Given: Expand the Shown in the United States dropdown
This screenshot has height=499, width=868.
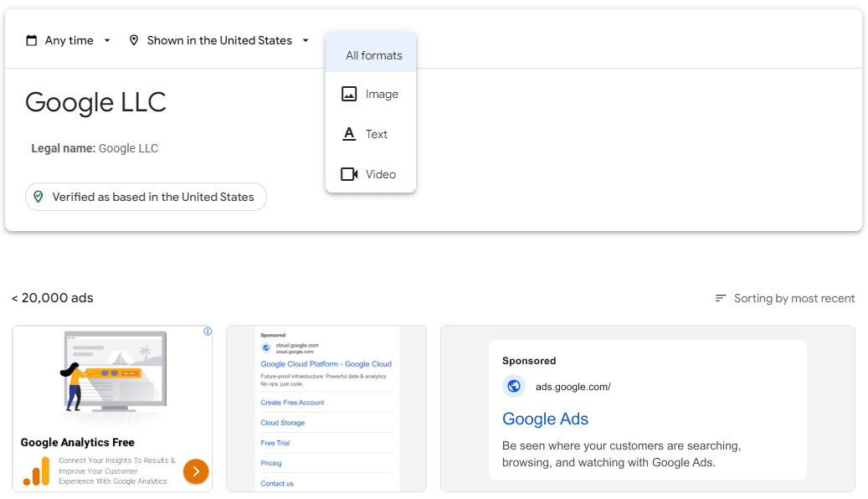Looking at the screenshot, I should click(306, 40).
